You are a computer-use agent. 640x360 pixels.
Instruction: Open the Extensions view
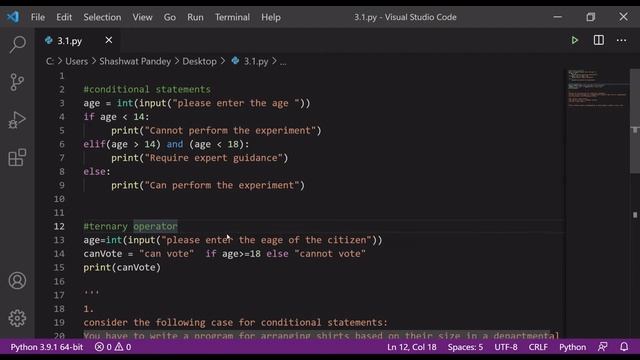pyautogui.click(x=17, y=158)
